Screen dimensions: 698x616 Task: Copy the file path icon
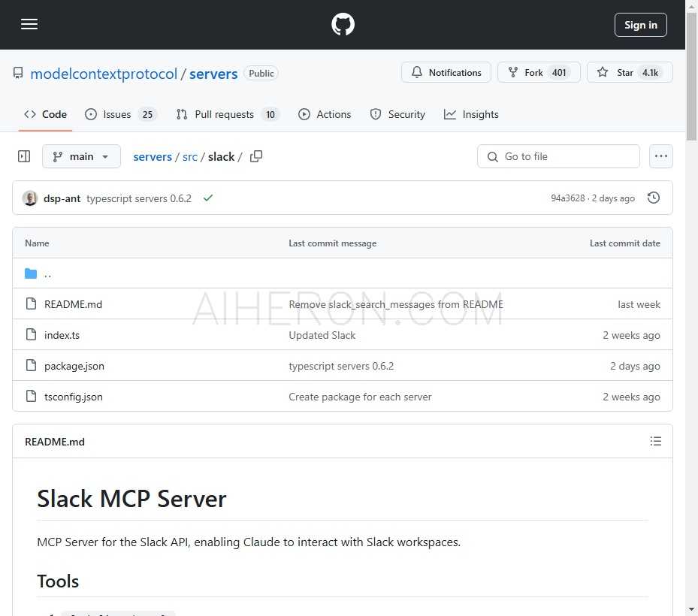pos(256,156)
